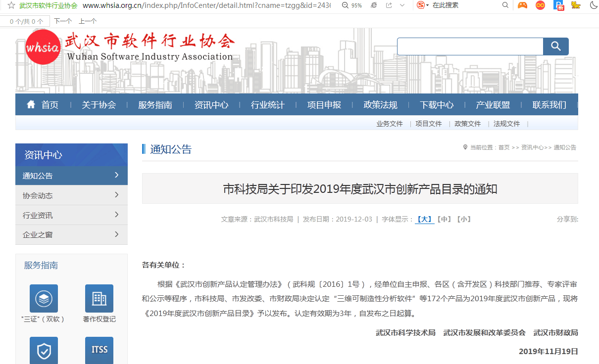This screenshot has height=364, width=599.
Task: Click the 服务指南 panel heading
Action: 41,266
